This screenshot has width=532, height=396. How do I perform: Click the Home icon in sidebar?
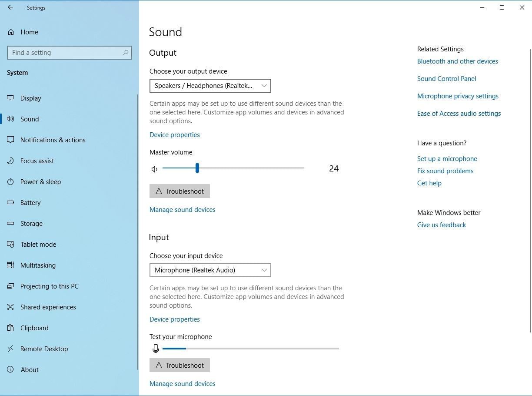click(11, 32)
